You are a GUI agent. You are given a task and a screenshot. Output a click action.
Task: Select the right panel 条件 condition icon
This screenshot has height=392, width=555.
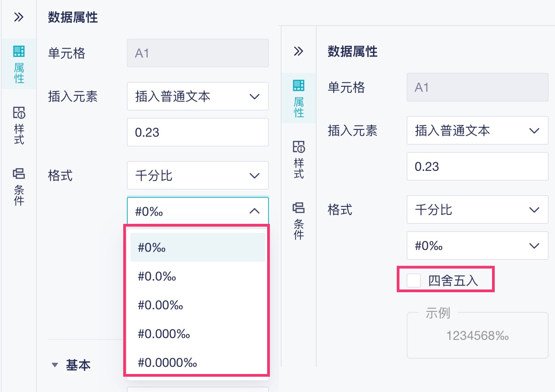pyautogui.click(x=299, y=221)
